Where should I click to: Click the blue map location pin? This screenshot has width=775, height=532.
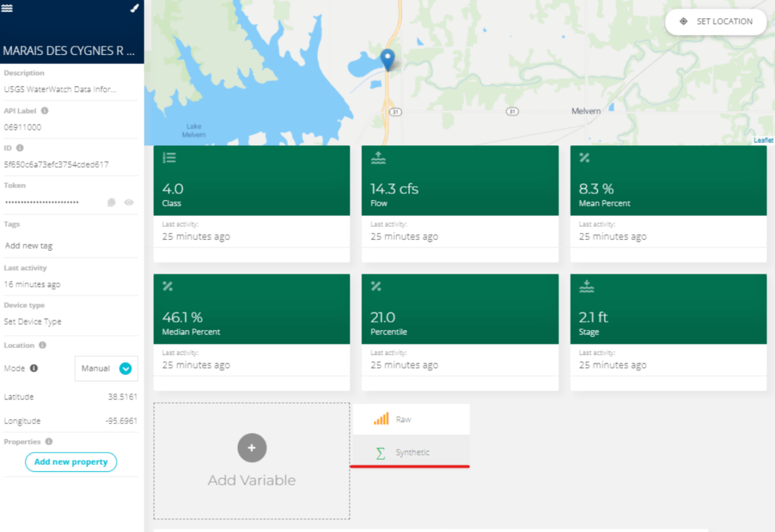coord(387,59)
